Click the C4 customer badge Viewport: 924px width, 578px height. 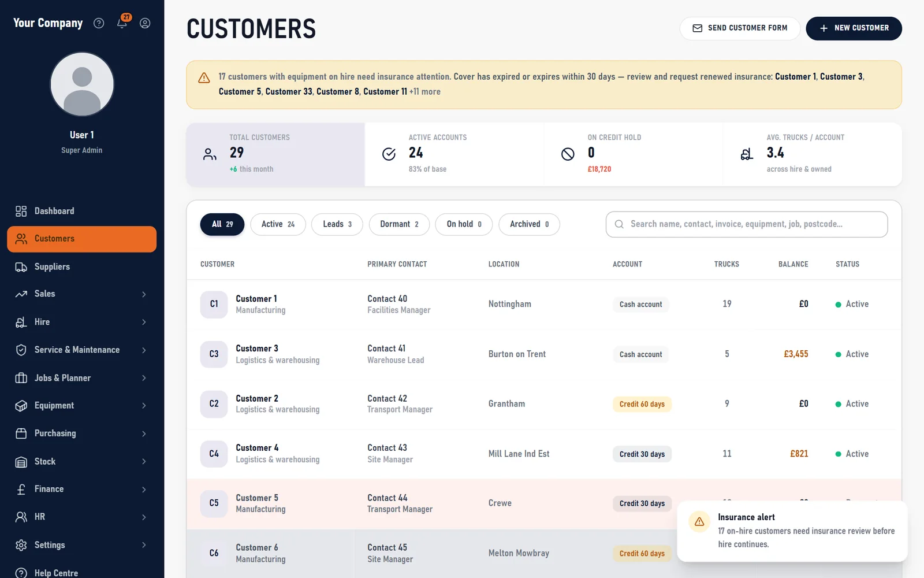tap(214, 454)
